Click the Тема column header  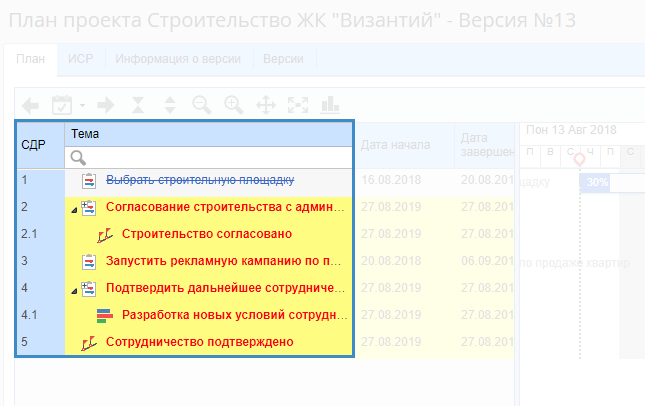point(209,134)
